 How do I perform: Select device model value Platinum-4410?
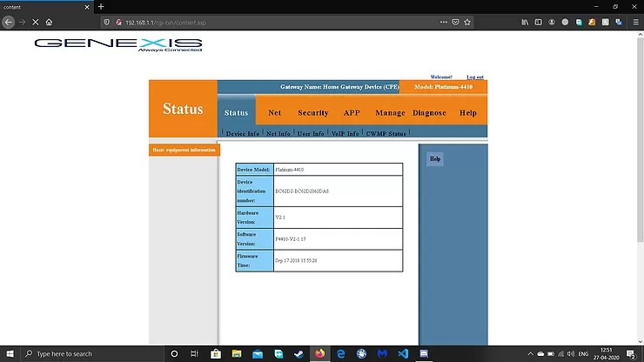(290, 170)
